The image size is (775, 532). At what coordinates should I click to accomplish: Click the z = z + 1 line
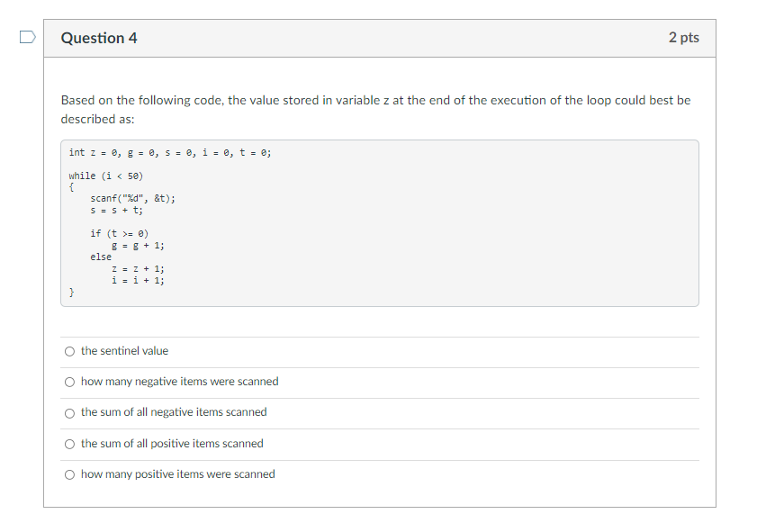(137, 267)
